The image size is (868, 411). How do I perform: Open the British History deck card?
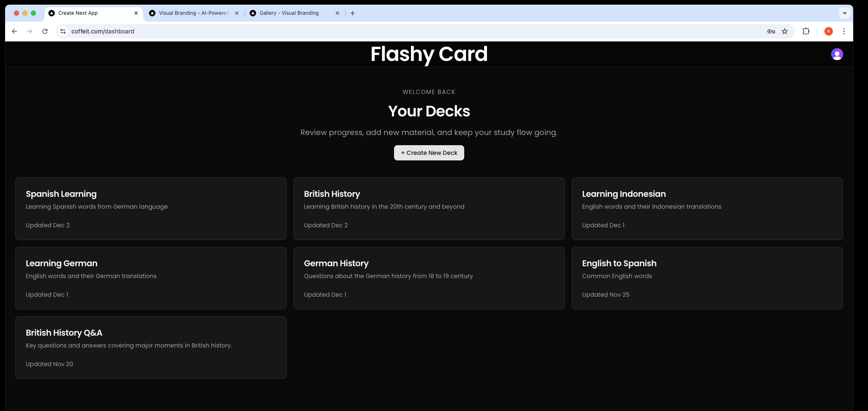[429, 209]
